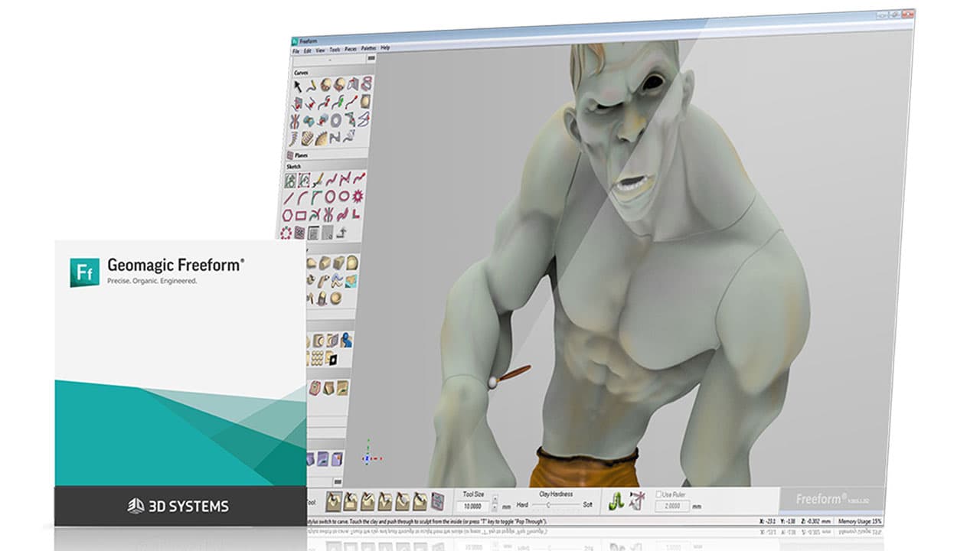Click the Tool Size increment arrow
Image resolution: width=980 pixels, height=551 pixels.
point(495,499)
